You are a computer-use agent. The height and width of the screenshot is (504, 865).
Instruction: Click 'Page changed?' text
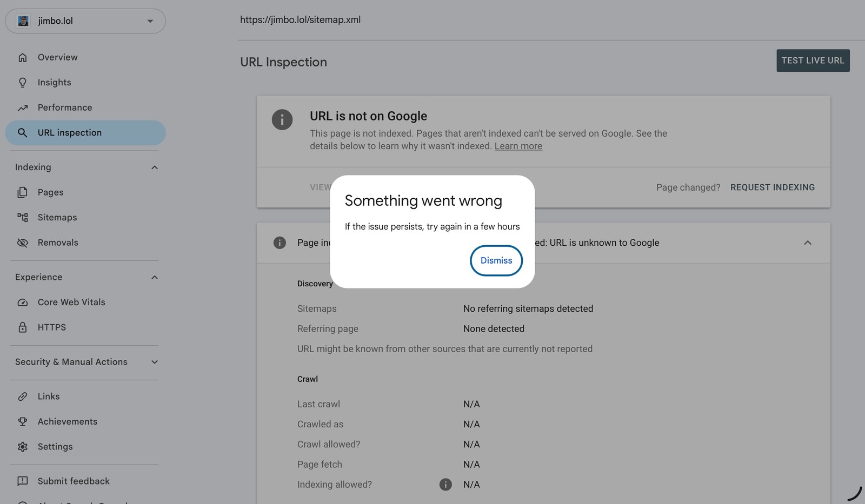[688, 187]
